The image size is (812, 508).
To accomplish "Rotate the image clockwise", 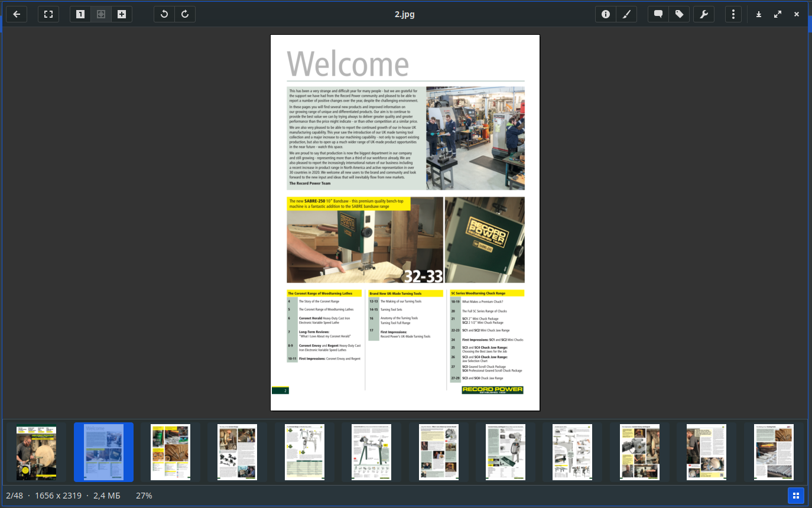I will click(x=185, y=14).
